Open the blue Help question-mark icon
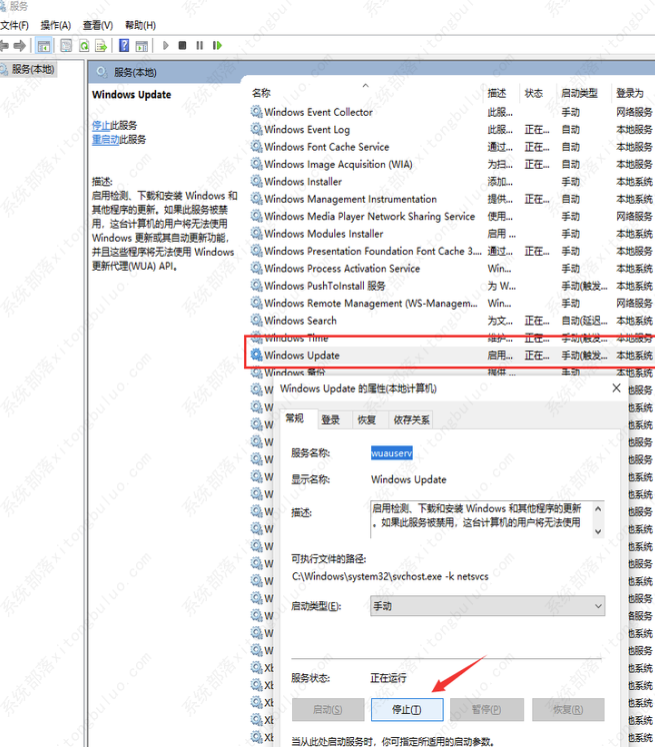Viewport: 655px width, 756px height. pyautogui.click(x=124, y=45)
